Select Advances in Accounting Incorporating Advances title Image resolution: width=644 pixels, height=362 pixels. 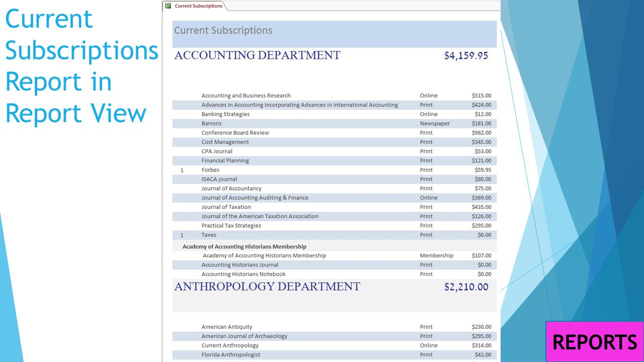[x=300, y=105]
